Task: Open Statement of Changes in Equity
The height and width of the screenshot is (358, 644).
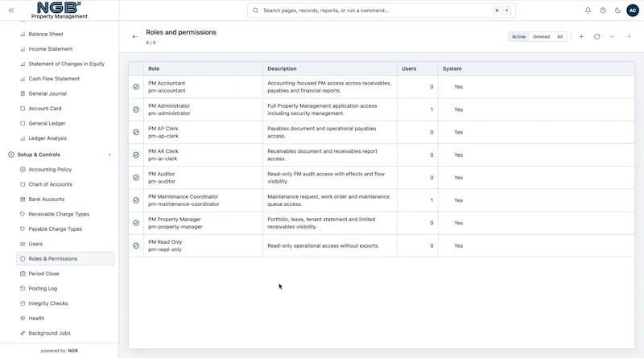Action: click(66, 64)
